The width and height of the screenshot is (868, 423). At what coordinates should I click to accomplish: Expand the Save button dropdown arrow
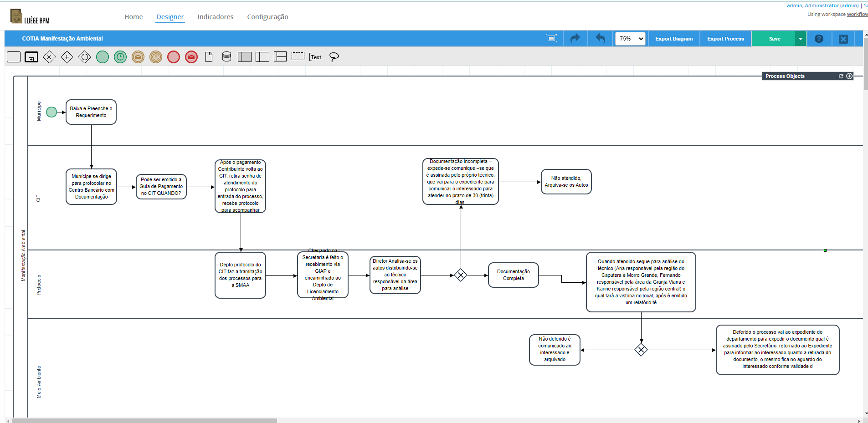[801, 39]
